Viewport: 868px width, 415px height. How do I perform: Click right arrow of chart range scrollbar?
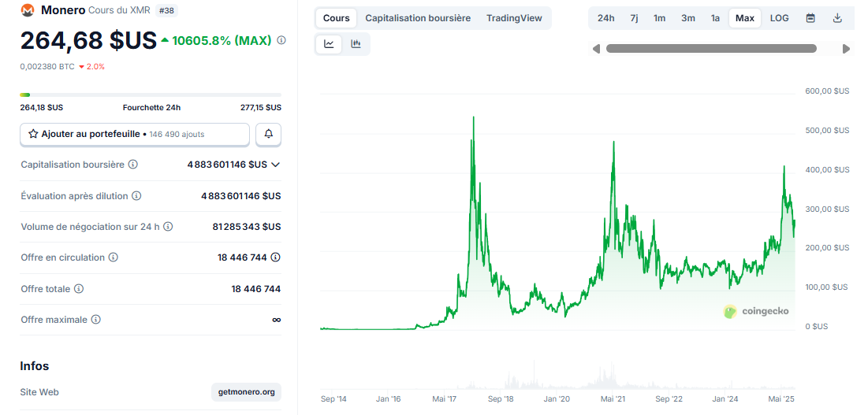(x=846, y=49)
